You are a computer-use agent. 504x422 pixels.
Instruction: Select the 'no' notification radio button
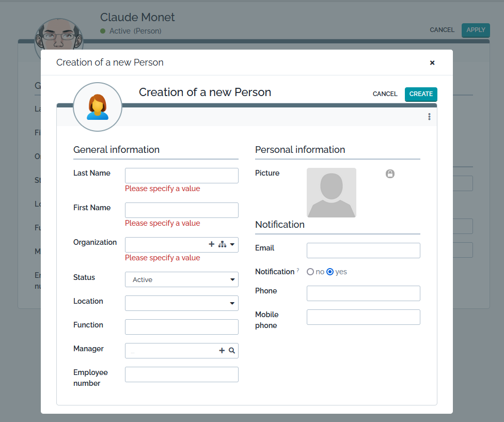(310, 271)
